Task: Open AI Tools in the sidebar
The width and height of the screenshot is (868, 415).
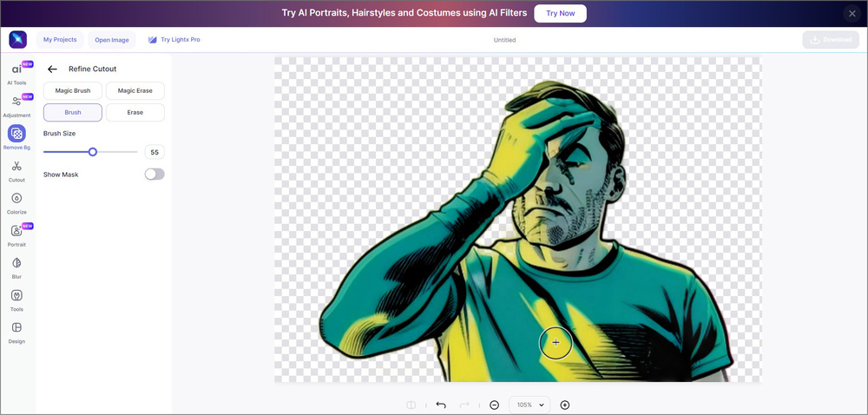Action: pyautogui.click(x=16, y=71)
